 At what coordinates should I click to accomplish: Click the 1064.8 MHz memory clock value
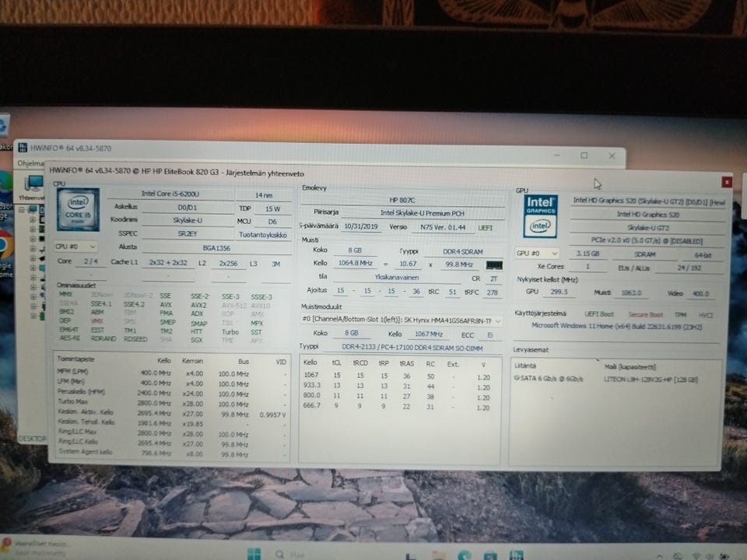coord(355,263)
